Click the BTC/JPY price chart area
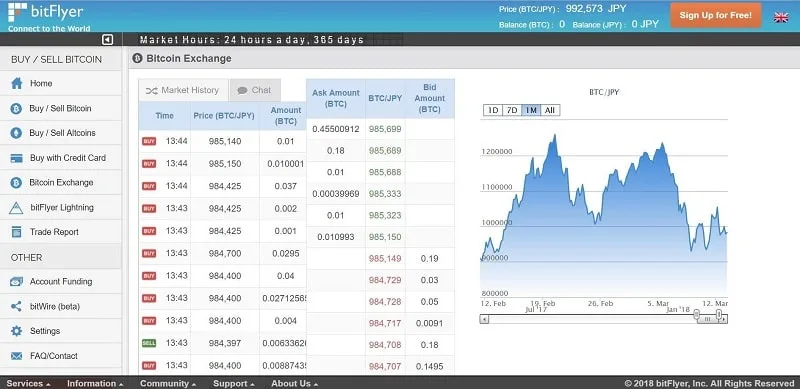Image resolution: width=800 pixels, height=389 pixels. pos(604,209)
